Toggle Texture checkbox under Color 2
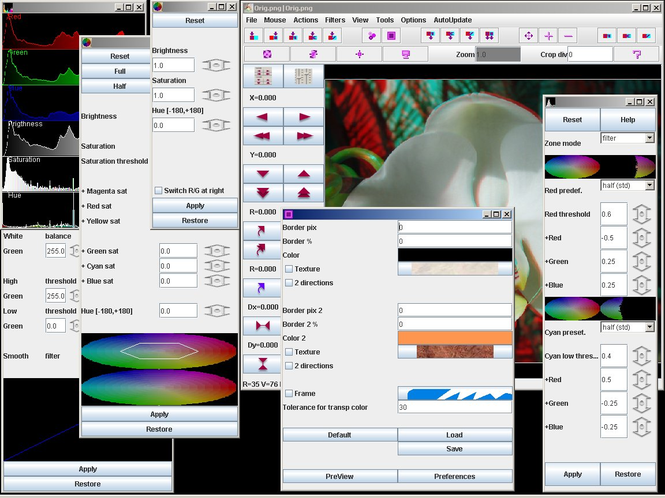The image size is (665, 498). tap(289, 352)
